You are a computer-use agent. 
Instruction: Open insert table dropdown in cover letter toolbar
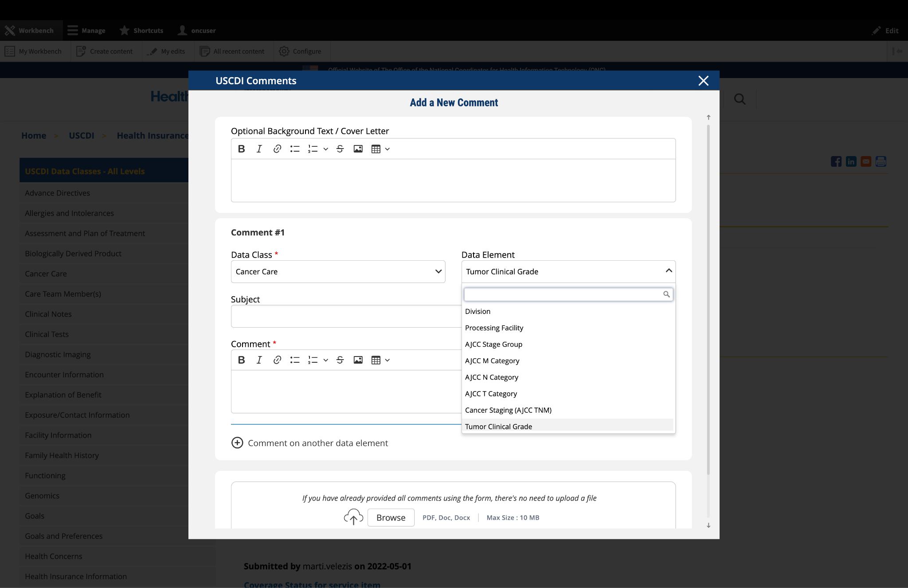[387, 149]
